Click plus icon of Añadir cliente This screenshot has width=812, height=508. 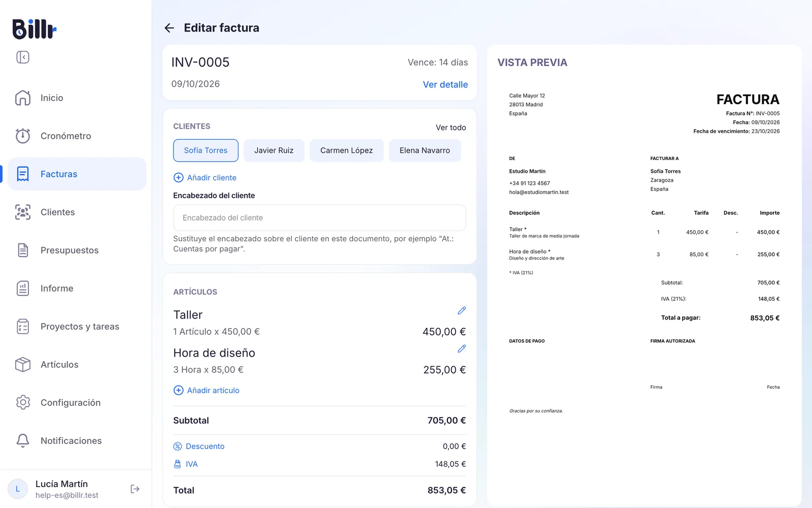pyautogui.click(x=179, y=177)
